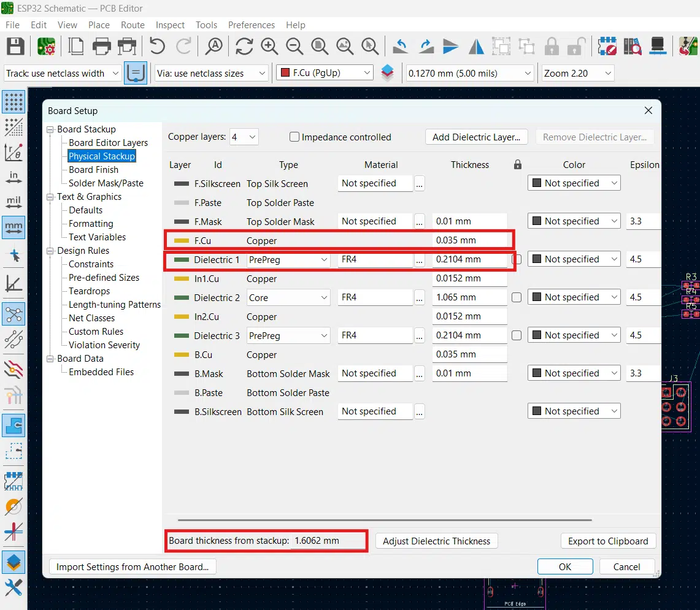This screenshot has height=610, width=700.
Task: Rotate clockwise icon in toolbar
Action: [426, 46]
